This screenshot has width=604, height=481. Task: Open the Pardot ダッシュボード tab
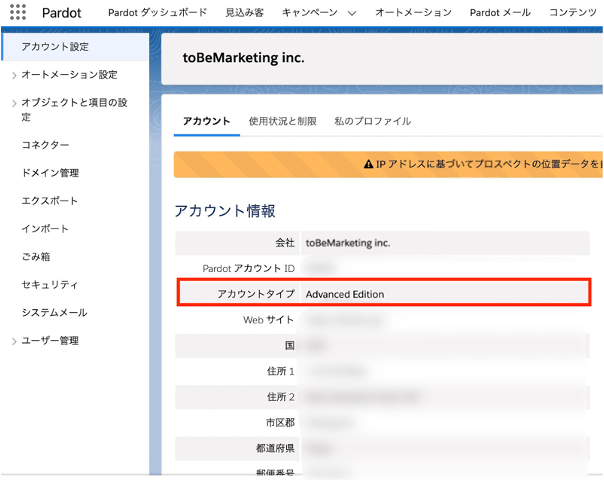tap(158, 13)
